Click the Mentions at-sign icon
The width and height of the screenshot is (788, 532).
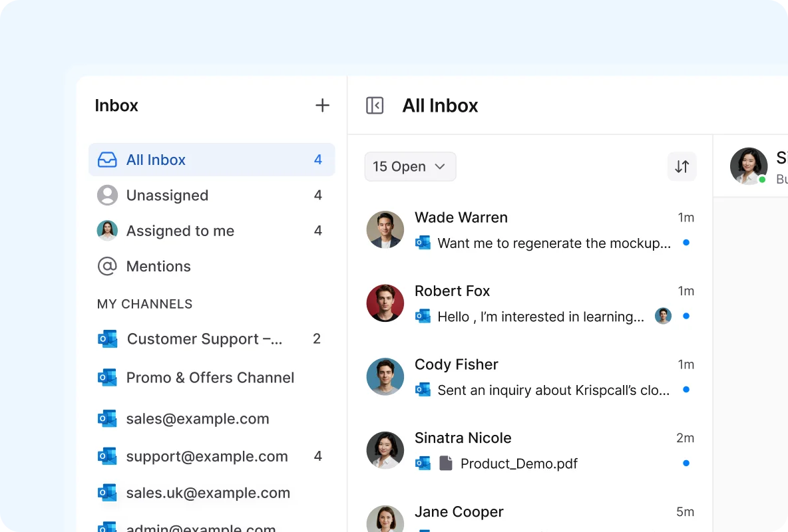[107, 266]
